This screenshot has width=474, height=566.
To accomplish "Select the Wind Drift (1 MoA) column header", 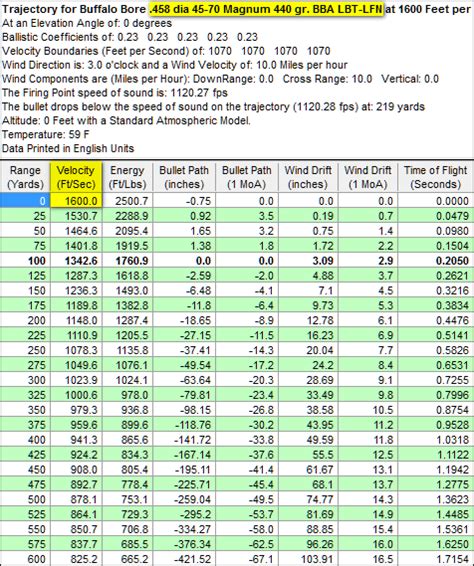I will tap(368, 177).
